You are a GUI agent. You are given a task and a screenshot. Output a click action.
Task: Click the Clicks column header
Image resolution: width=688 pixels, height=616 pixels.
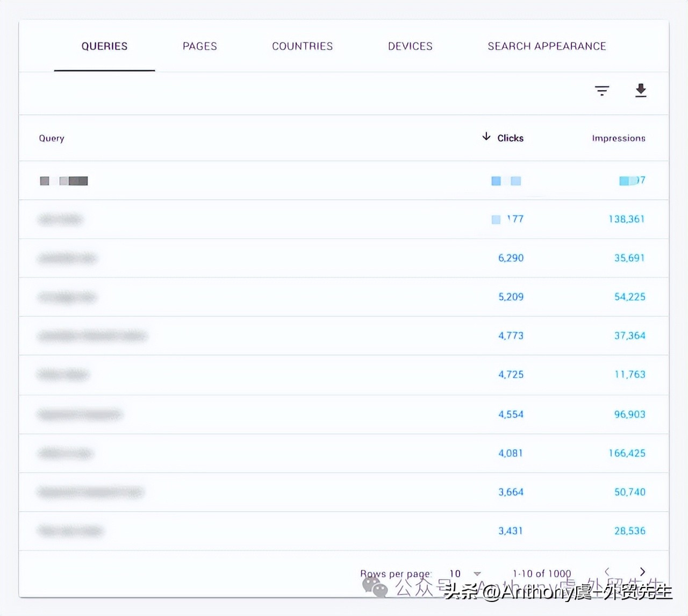click(x=510, y=138)
